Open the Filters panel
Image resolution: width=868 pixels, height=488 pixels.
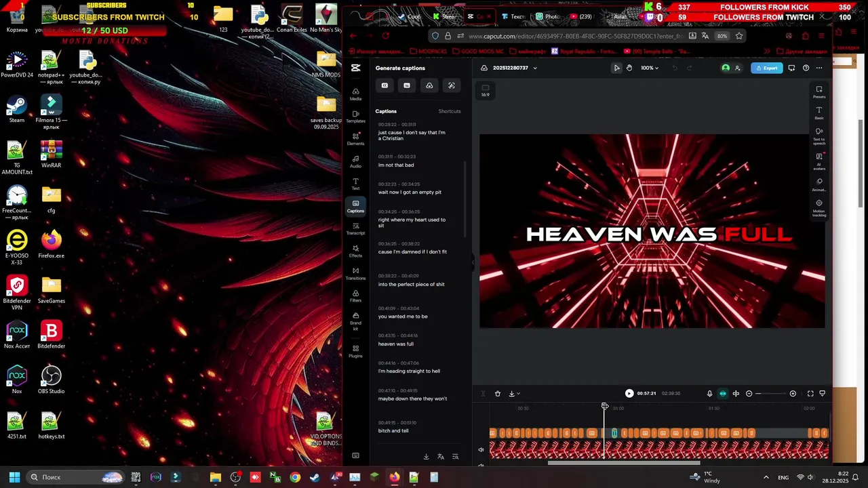point(355,296)
